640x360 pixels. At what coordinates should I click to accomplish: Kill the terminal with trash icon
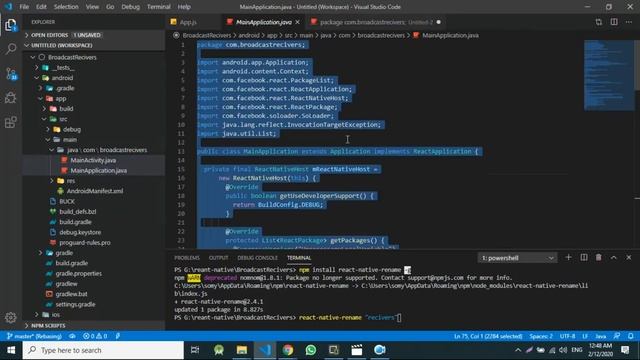[598, 258]
